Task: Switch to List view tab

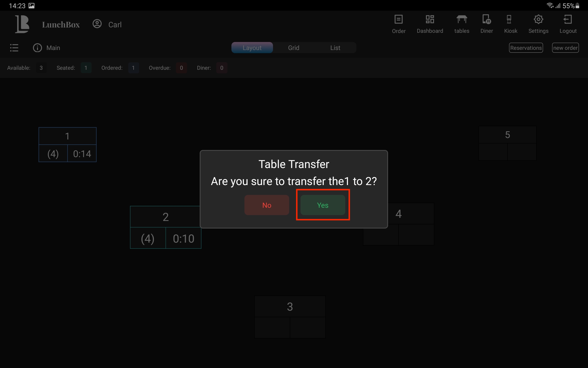Action: click(x=335, y=48)
